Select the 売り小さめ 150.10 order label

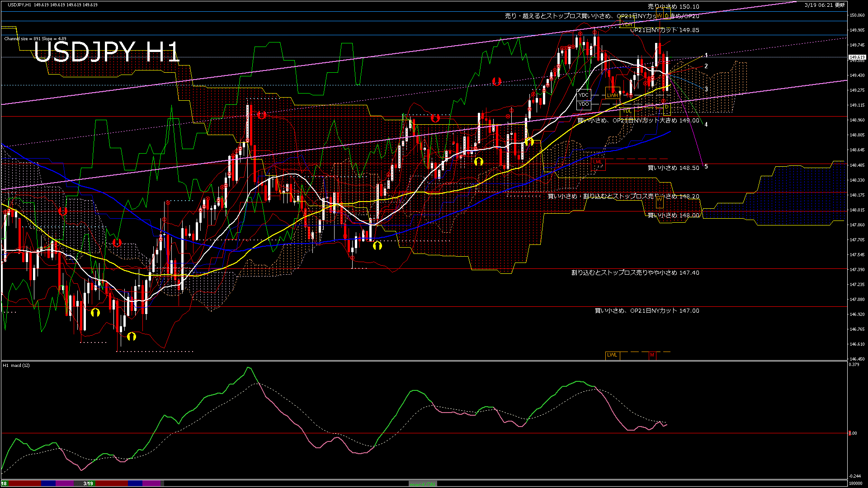point(673,6)
